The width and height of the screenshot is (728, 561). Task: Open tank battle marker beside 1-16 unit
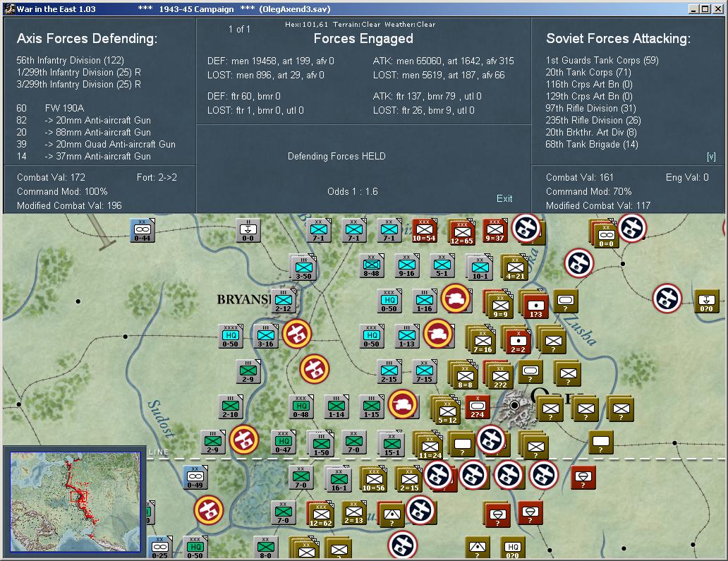[x=456, y=298]
